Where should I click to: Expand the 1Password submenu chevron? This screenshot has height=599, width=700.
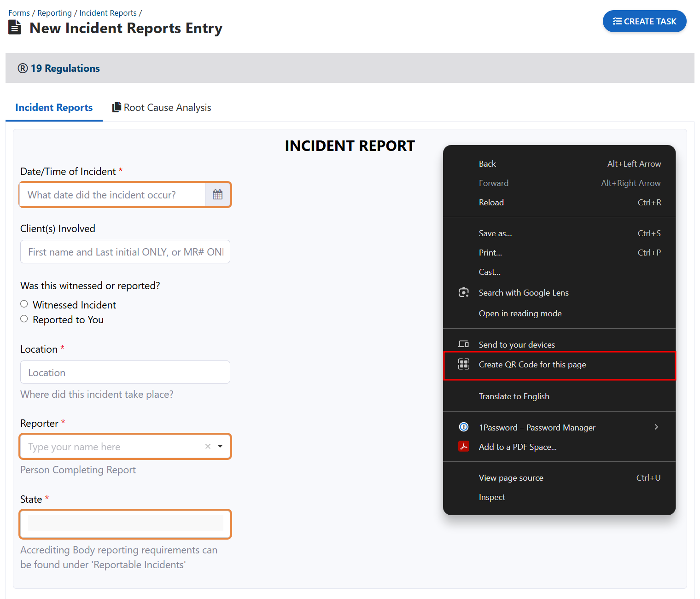[656, 427]
